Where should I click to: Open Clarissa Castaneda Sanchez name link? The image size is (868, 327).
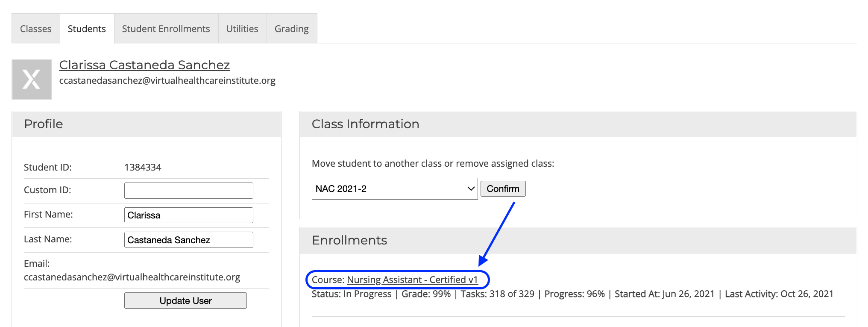[x=144, y=65]
